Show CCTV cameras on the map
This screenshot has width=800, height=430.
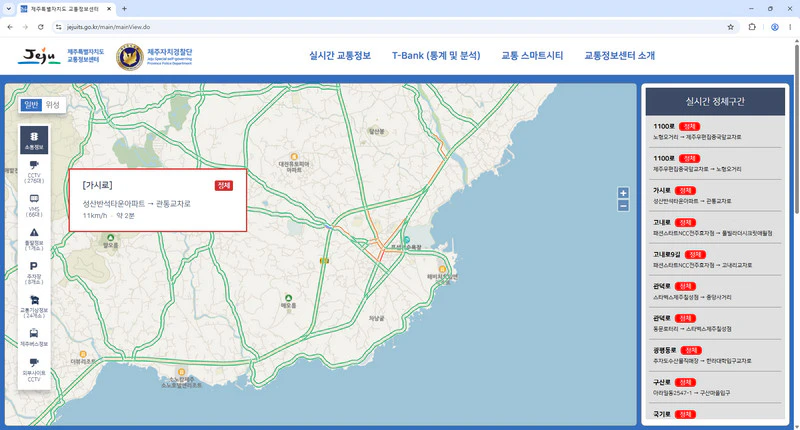34,172
